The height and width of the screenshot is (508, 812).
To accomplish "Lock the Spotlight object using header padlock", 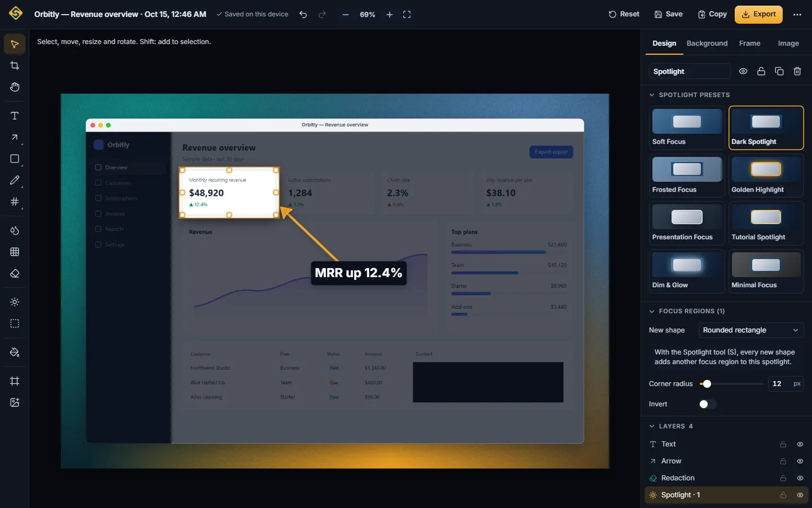I will (x=761, y=71).
